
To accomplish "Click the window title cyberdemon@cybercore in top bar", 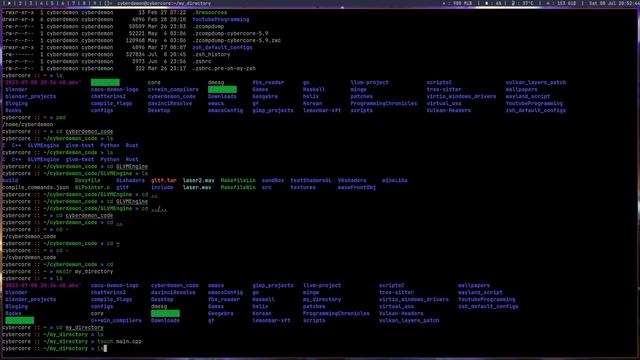I will tap(164, 3).
